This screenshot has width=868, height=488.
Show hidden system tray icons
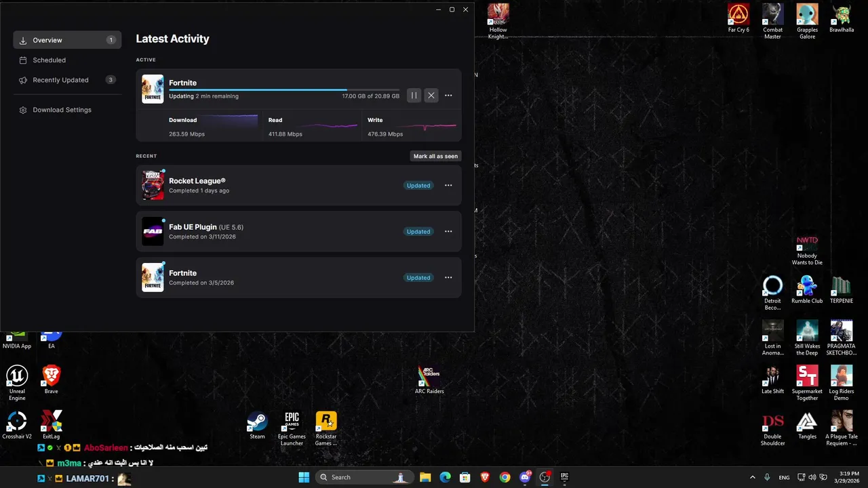click(752, 477)
